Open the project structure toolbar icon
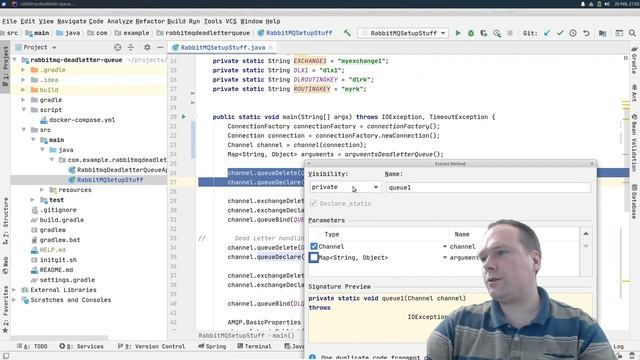This screenshot has width=640, height=360. (602, 33)
